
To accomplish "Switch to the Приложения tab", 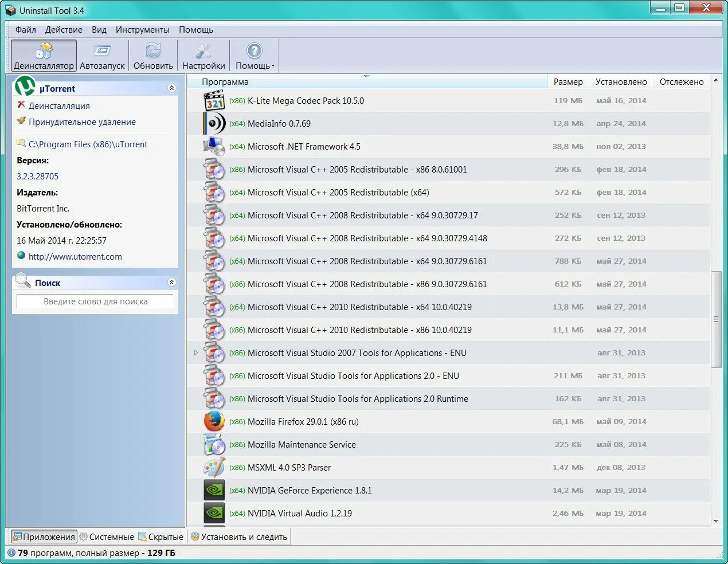I will pyautogui.click(x=44, y=537).
